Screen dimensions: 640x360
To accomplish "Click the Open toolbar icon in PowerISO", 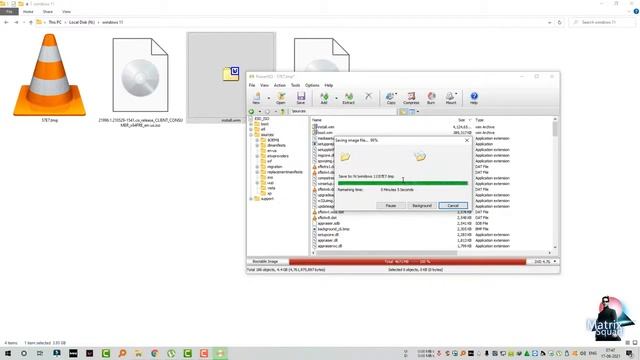I will 281,98.
